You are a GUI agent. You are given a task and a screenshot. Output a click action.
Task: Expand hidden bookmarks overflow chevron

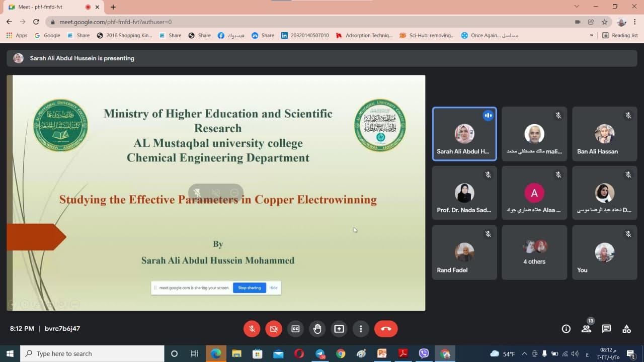tap(591, 35)
